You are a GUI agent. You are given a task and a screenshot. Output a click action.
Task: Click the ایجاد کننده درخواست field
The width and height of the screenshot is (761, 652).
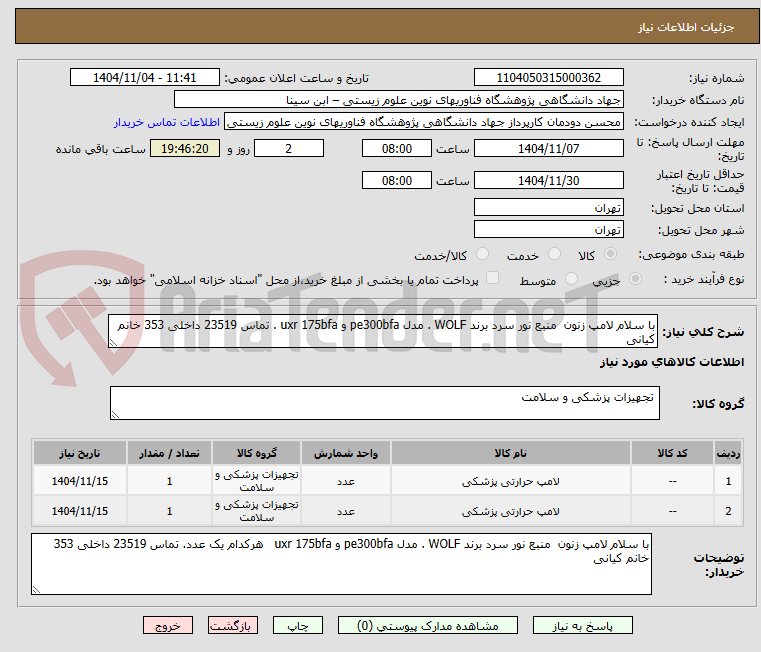(x=424, y=122)
